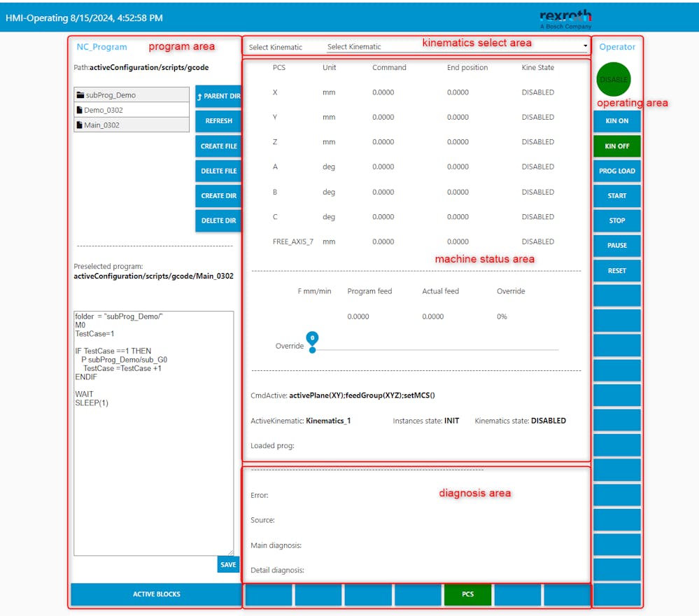Click the folder icon beside subProg_Demo
Viewport: 699px width, 616px height.
80,95
